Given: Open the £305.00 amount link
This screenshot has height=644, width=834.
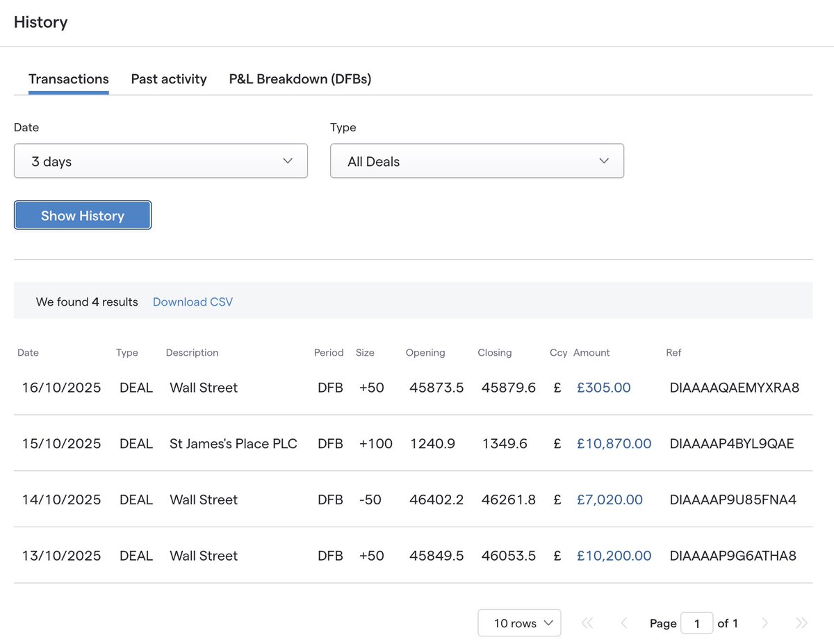Looking at the screenshot, I should (603, 387).
